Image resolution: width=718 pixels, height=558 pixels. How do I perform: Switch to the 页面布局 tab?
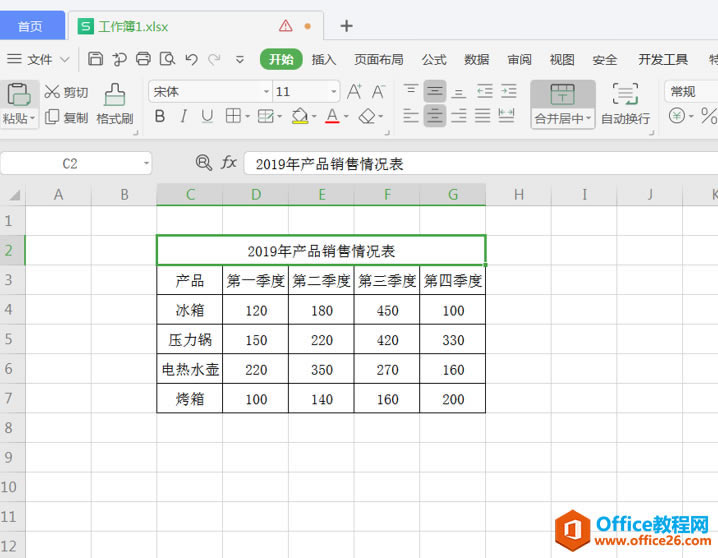(x=379, y=60)
